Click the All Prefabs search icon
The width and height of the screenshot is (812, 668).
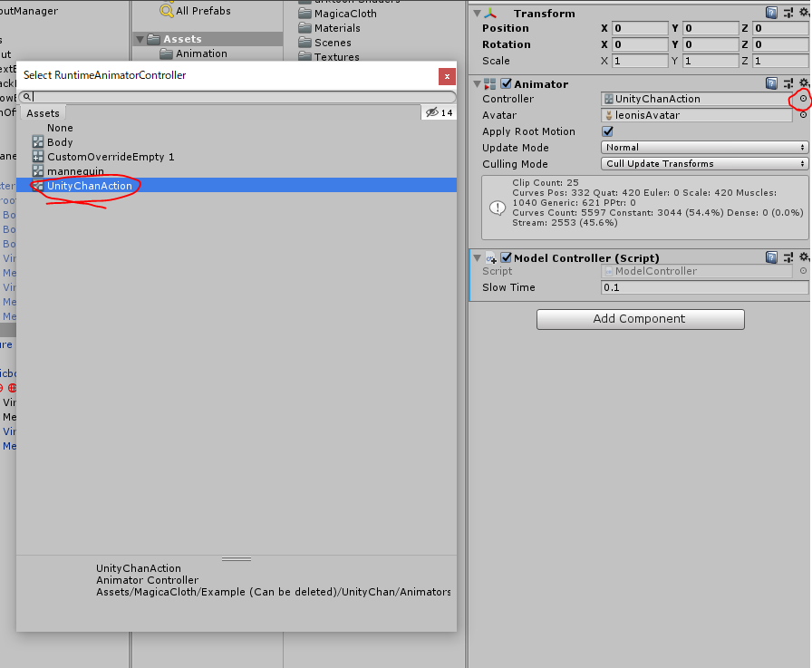tap(167, 10)
